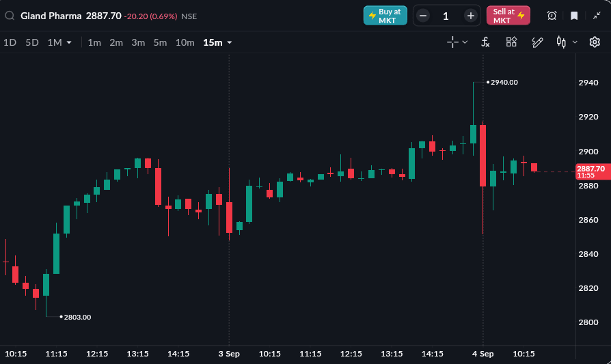Select the crosshair cursor tool
611x364 pixels.
tap(452, 42)
